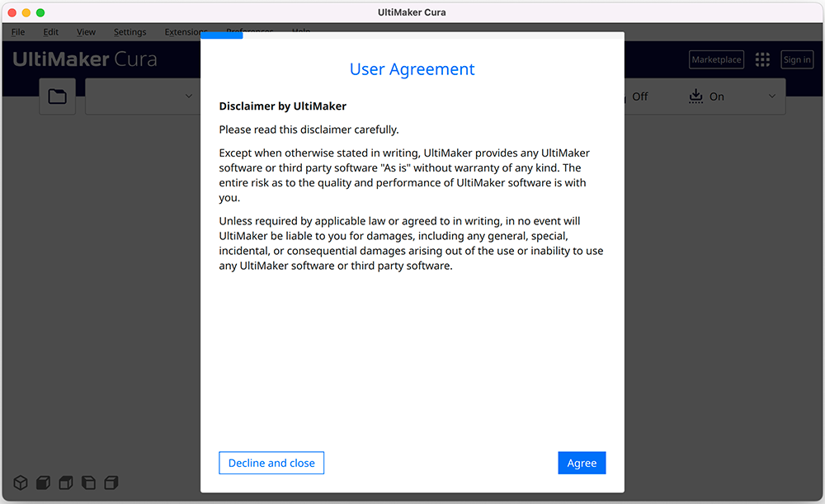Open the File menu

pyautogui.click(x=18, y=32)
